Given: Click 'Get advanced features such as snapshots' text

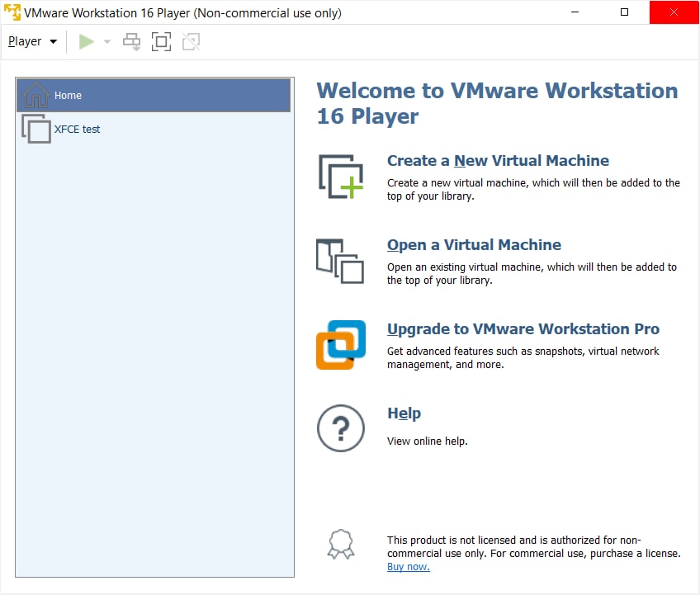Looking at the screenshot, I should (523, 357).
